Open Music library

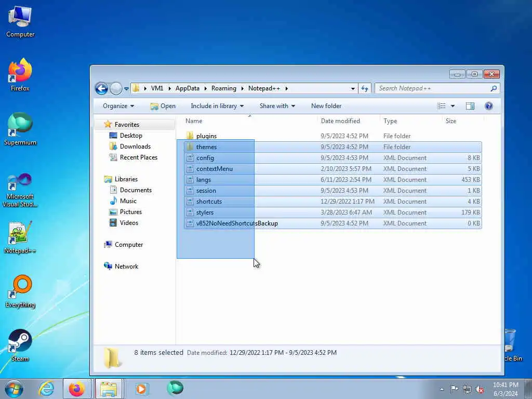128,201
